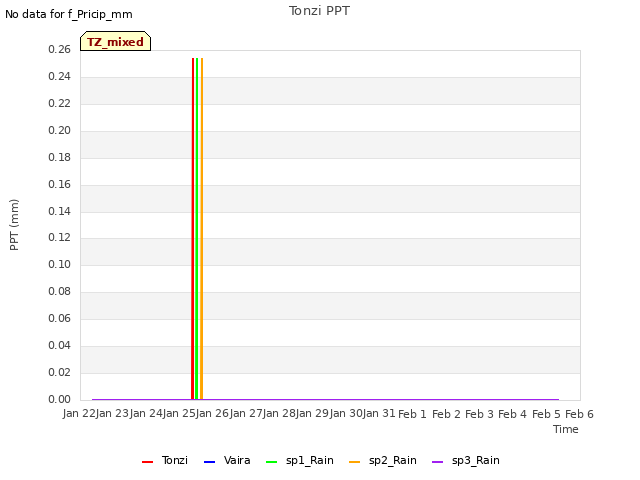Click the 0.00 y-axis tick label
Viewport: 640px width, 480px height.
click(x=60, y=399)
